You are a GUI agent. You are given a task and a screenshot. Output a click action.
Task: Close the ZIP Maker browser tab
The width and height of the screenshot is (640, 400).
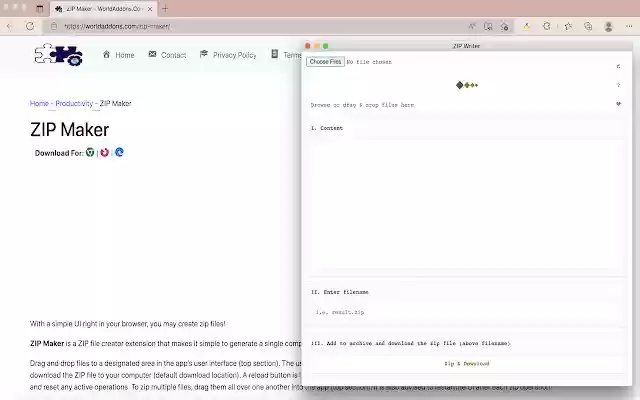[x=150, y=9]
